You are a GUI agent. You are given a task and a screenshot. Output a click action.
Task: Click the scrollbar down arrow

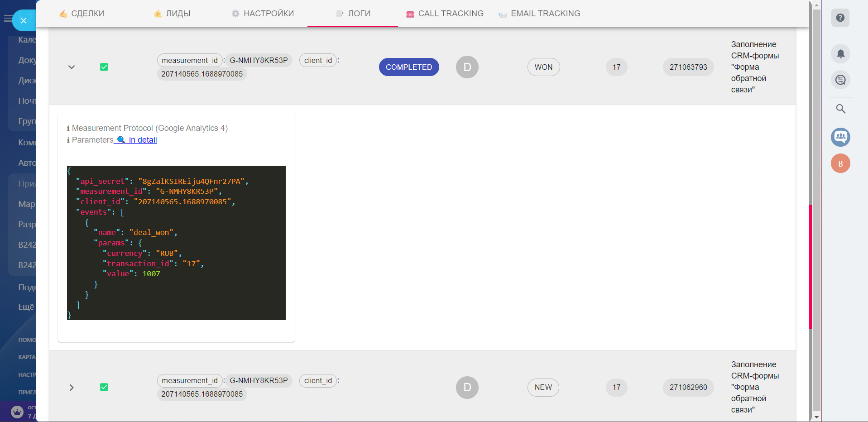coord(816,417)
